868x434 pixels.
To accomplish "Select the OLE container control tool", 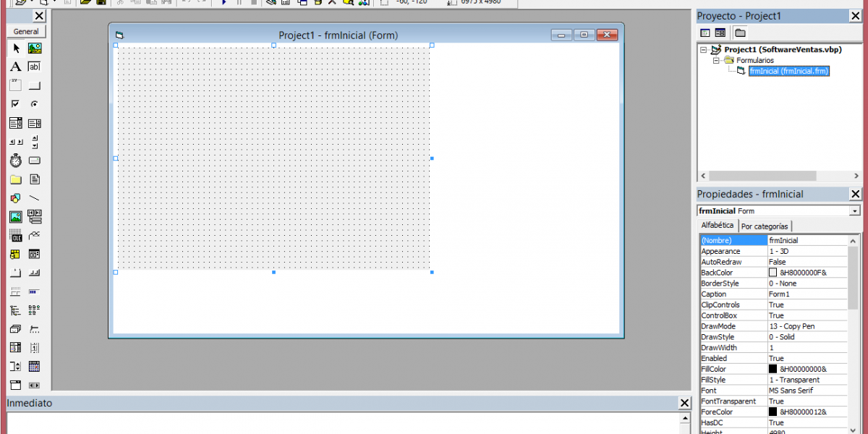I will click(x=15, y=236).
